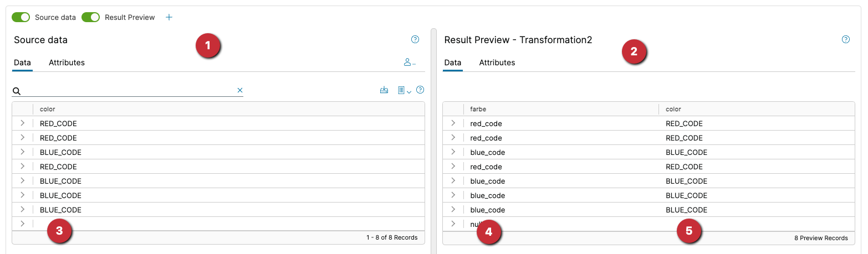This screenshot has width=868, height=254.
Task: Click the farbe column header
Action: click(478, 109)
